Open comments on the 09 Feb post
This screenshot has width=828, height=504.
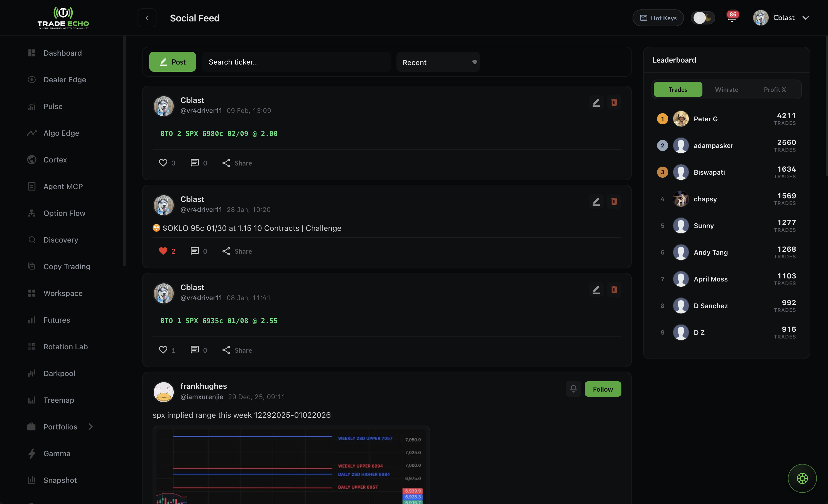coord(199,163)
